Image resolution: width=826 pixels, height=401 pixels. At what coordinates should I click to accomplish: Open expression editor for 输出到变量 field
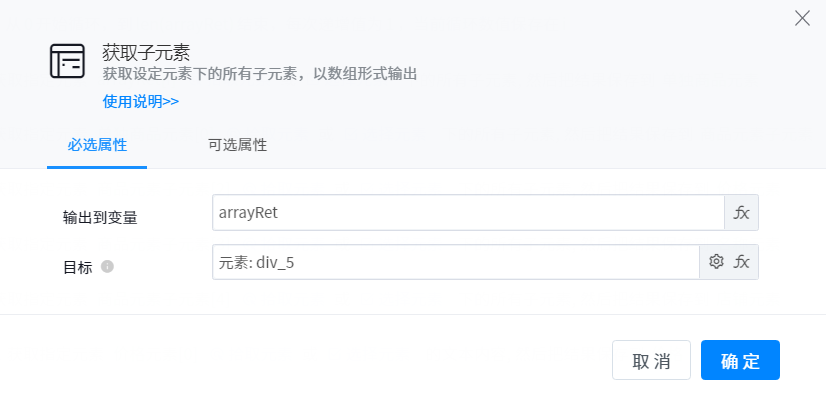tap(741, 213)
